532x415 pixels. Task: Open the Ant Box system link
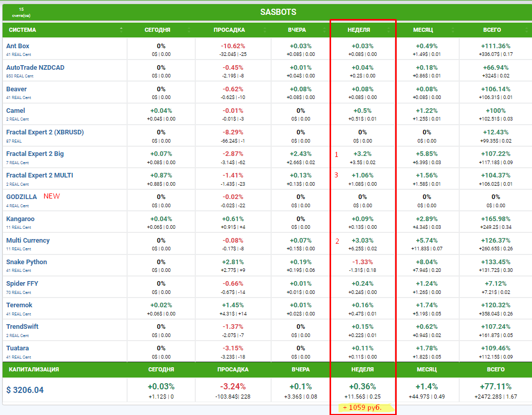coord(18,46)
